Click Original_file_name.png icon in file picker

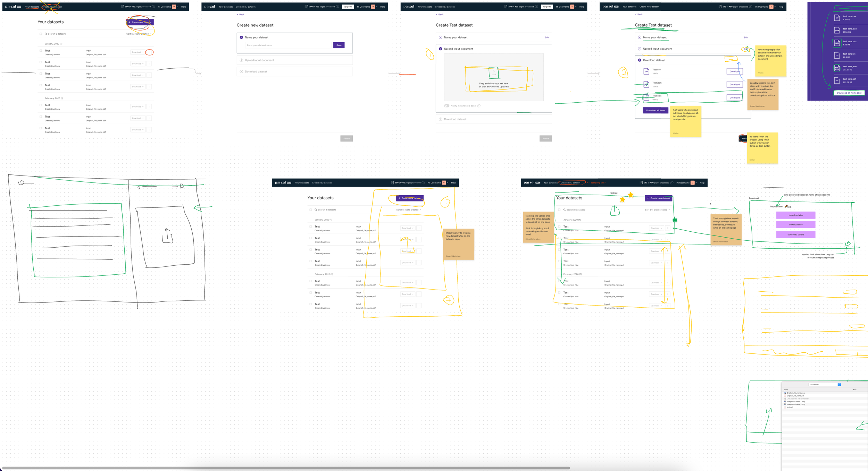click(785, 393)
